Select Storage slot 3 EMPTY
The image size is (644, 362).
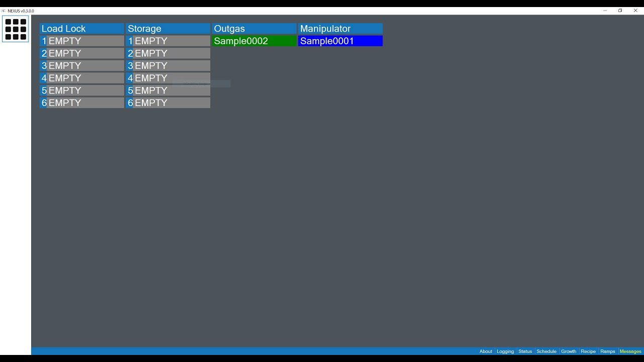(x=168, y=65)
